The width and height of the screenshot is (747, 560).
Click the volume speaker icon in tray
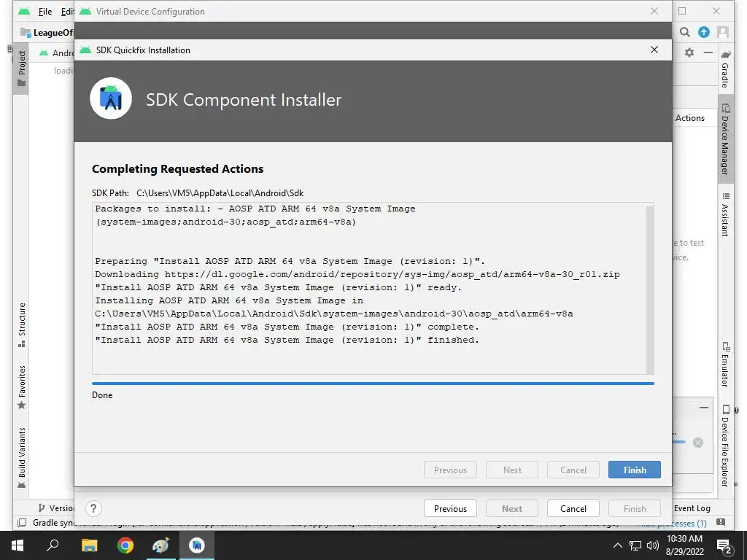tap(653, 545)
